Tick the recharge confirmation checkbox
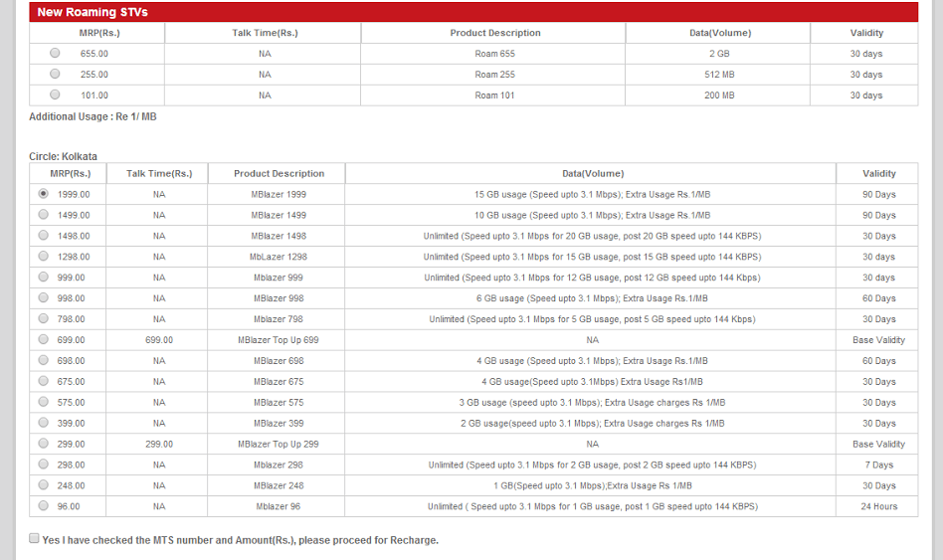 (34, 538)
